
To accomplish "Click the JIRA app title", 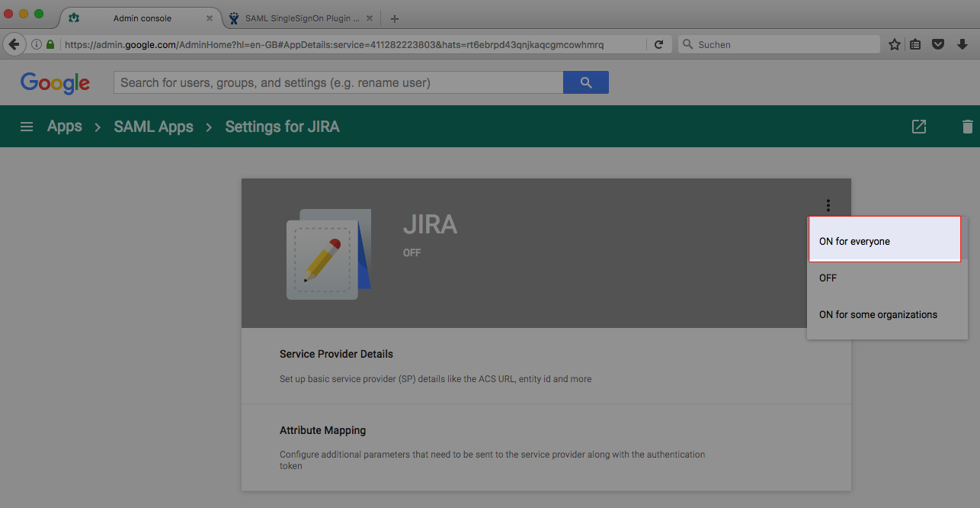I will [x=430, y=224].
